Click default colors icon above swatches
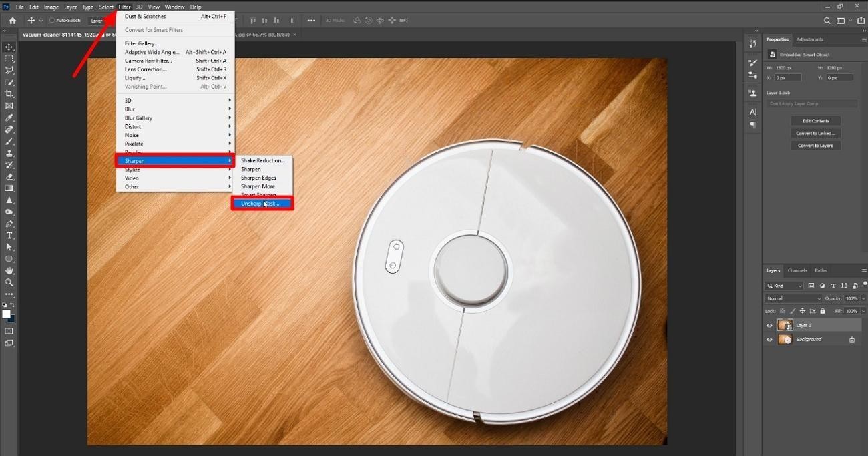 tap(4, 305)
